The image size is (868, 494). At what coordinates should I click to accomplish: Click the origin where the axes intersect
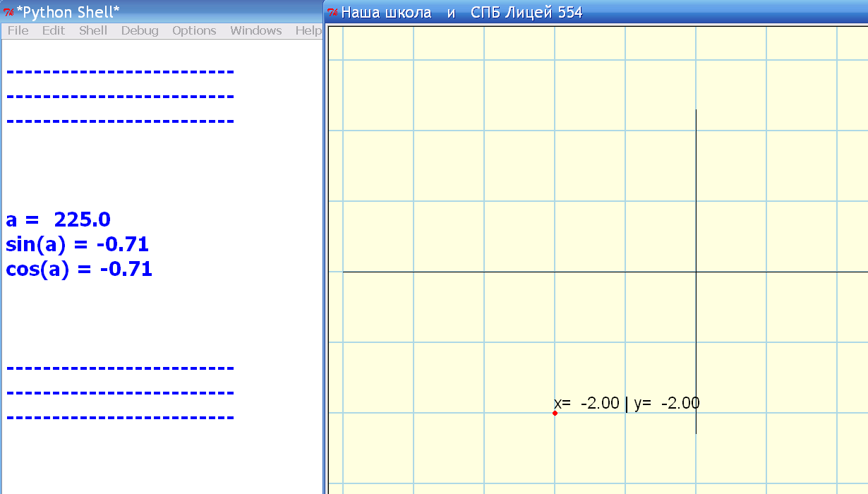pyautogui.click(x=696, y=272)
